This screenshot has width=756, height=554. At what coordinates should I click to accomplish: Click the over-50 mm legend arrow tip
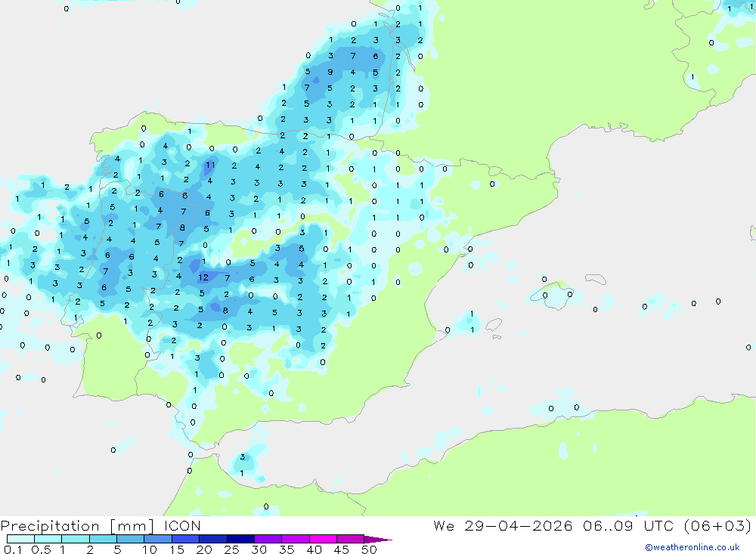click(x=378, y=539)
